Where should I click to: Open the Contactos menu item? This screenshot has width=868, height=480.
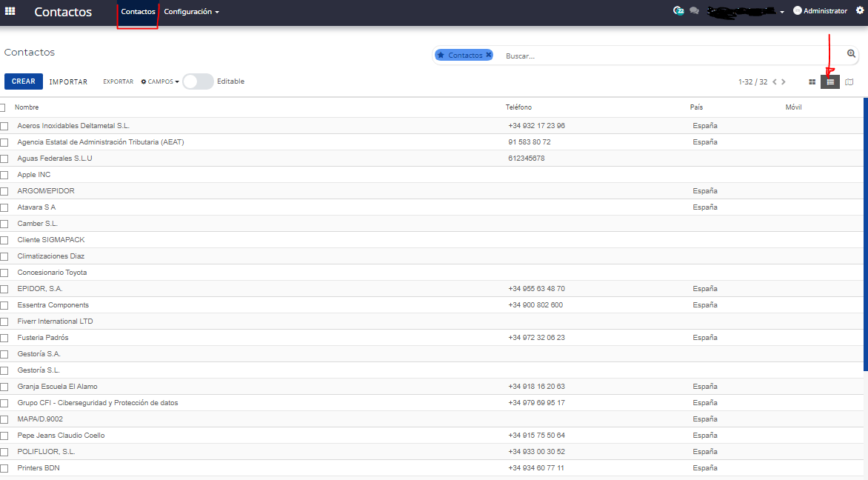pos(138,12)
